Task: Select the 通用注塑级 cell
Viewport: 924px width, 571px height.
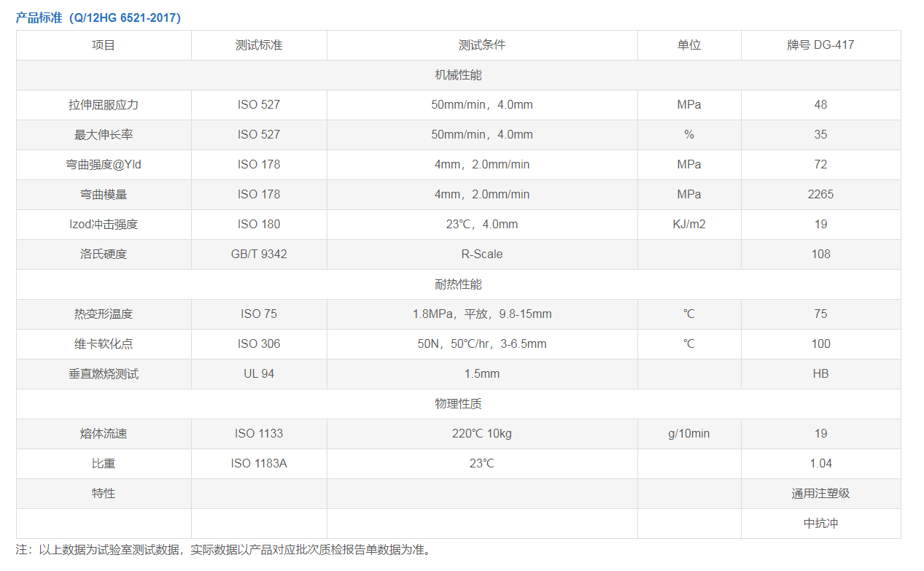Action: pos(821,494)
